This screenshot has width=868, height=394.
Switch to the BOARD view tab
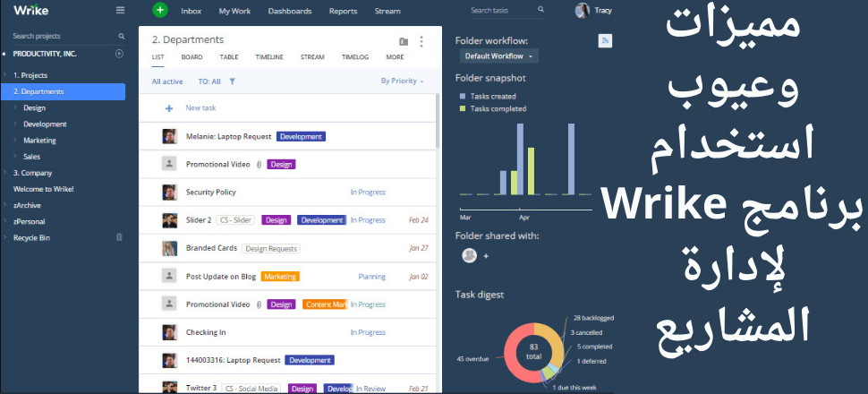[x=191, y=57]
